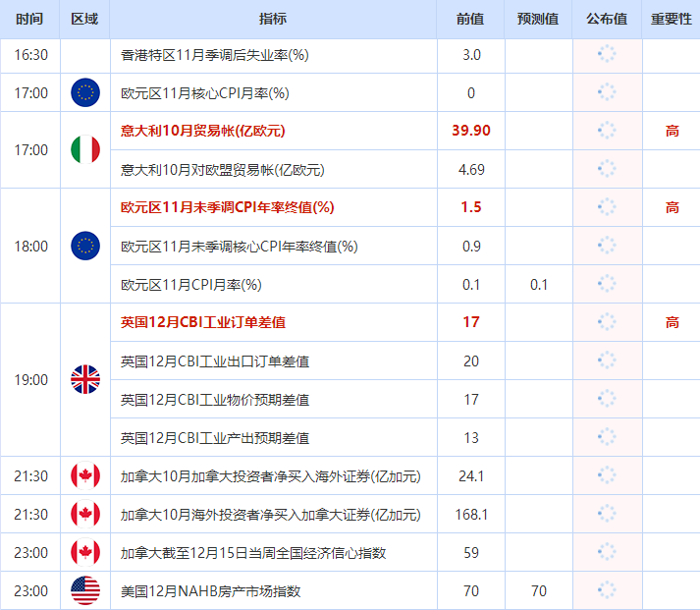This screenshot has height=610, width=700.
Task: Click previous value 39.90 in red
Action: tap(471, 131)
